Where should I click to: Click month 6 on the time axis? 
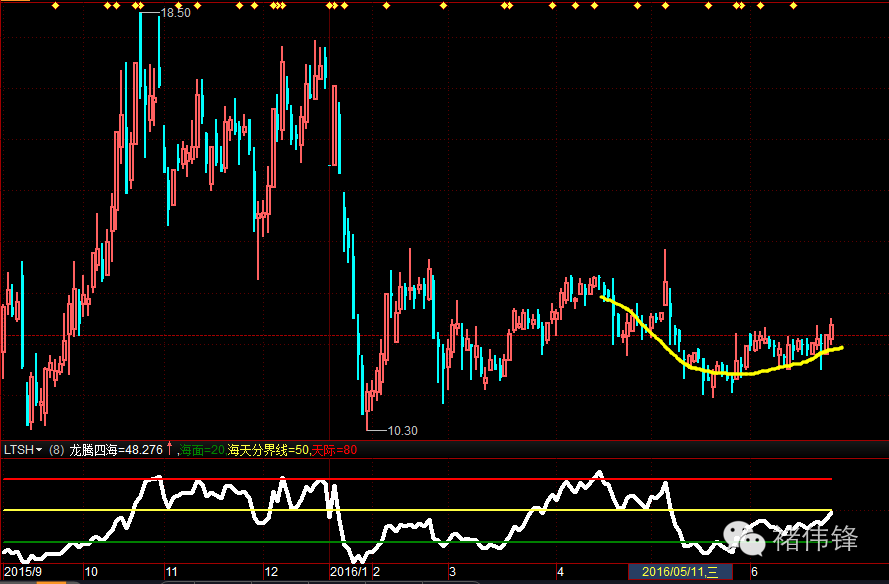(x=755, y=572)
